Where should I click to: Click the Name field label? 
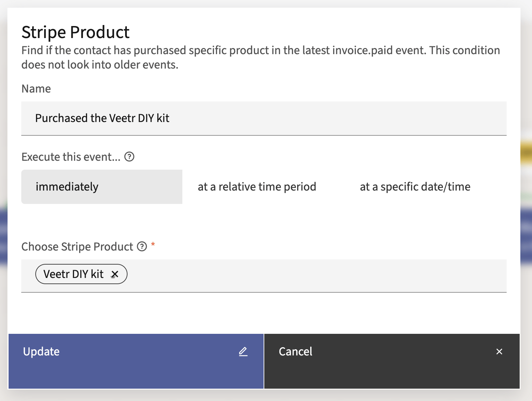point(36,89)
